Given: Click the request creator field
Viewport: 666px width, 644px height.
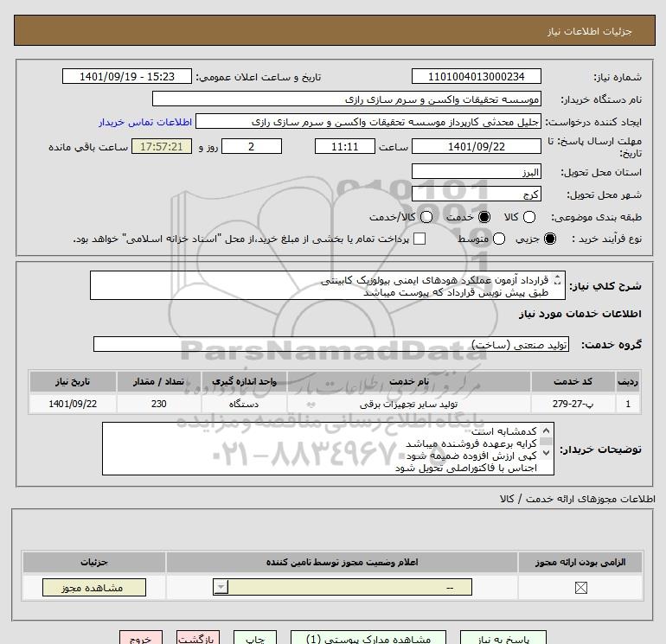Looking at the screenshot, I should 368,121.
